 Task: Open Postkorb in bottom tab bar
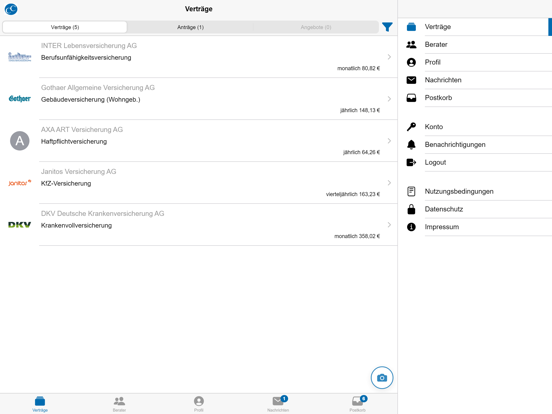[x=358, y=404]
